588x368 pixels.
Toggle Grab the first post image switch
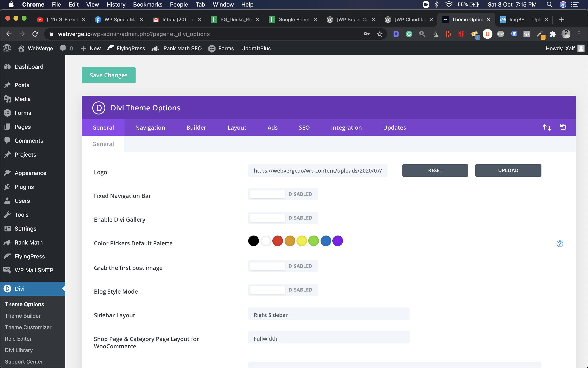click(283, 266)
